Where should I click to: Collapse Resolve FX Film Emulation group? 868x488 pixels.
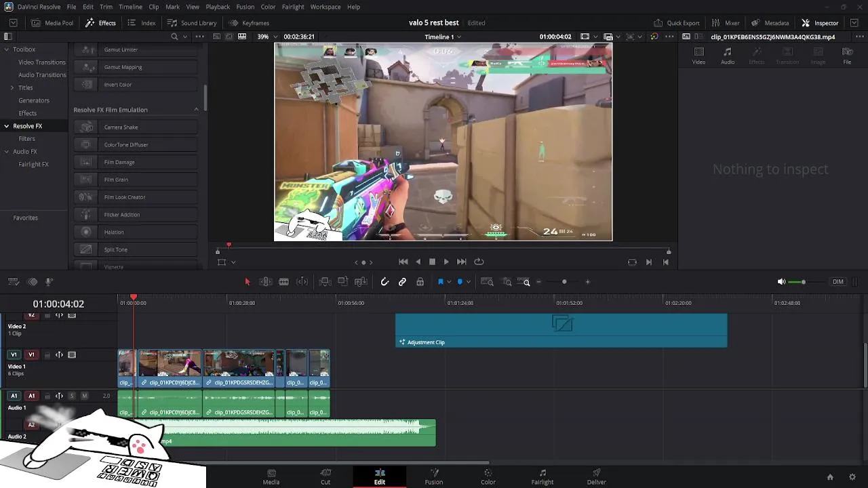pyautogui.click(x=197, y=110)
